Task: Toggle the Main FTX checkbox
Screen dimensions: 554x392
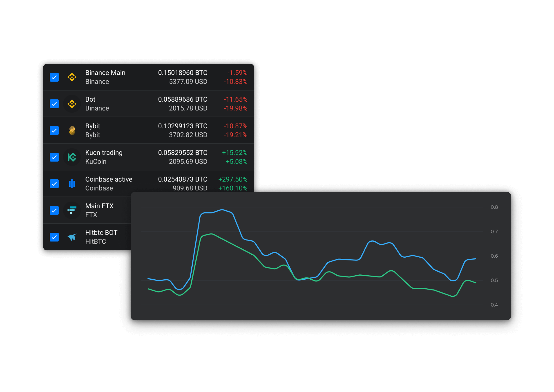Action: pos(54,210)
